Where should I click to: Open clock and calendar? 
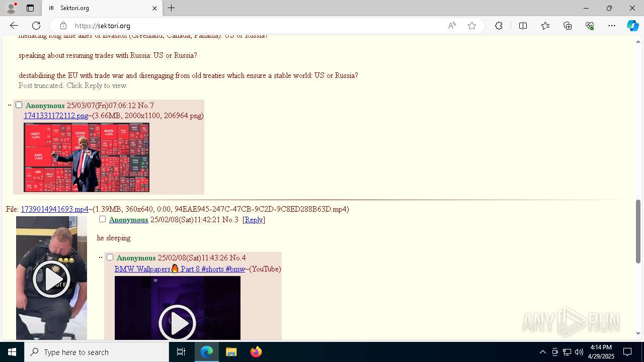tap(602, 352)
